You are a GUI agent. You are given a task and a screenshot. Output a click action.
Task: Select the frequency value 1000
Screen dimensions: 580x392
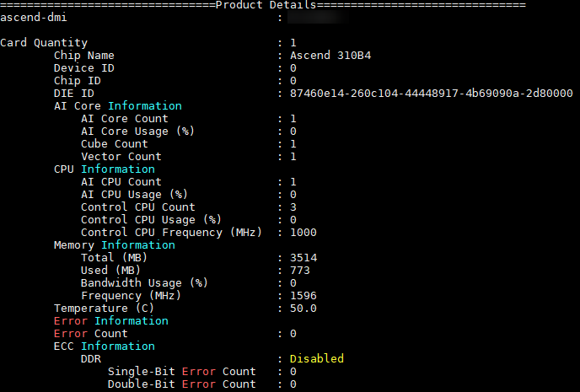click(x=303, y=232)
